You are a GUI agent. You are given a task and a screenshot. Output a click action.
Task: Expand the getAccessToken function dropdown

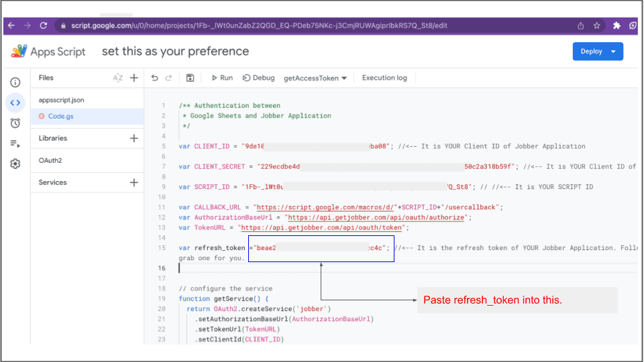point(315,78)
